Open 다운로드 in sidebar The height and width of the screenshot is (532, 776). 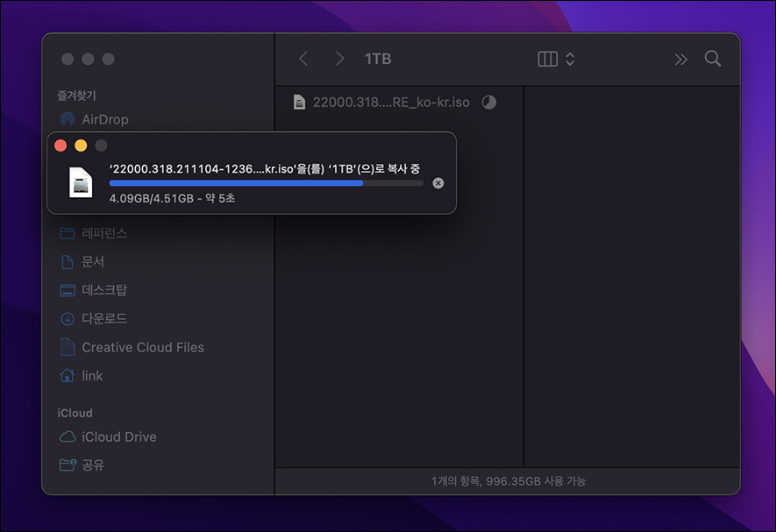tap(104, 319)
